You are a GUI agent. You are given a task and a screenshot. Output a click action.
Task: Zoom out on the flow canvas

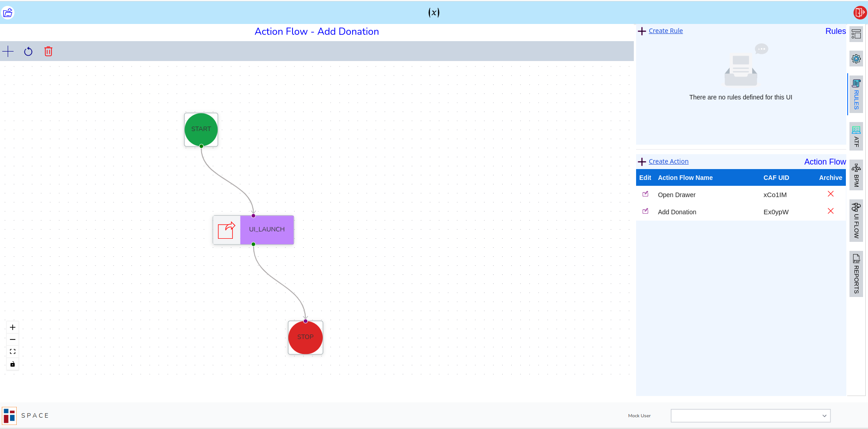click(13, 339)
